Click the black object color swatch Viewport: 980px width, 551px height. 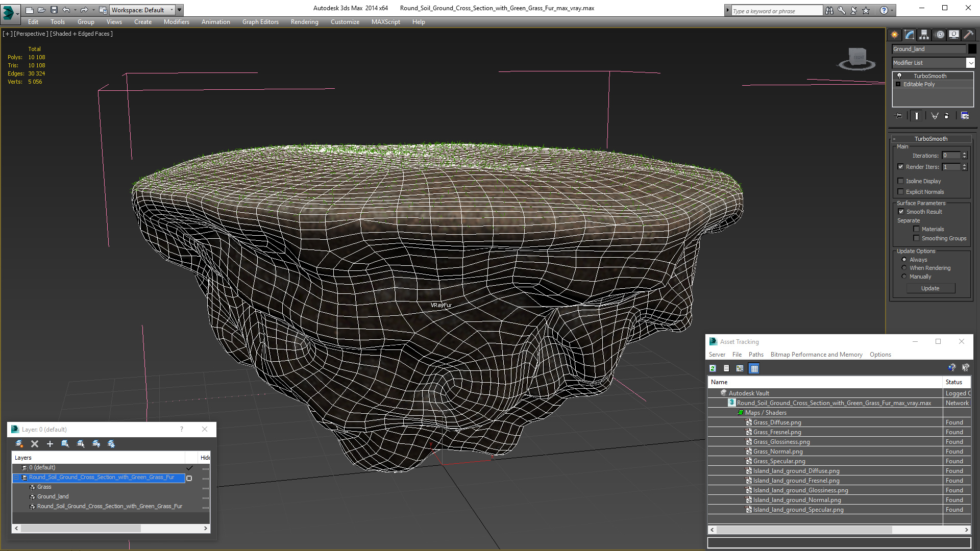tap(972, 49)
